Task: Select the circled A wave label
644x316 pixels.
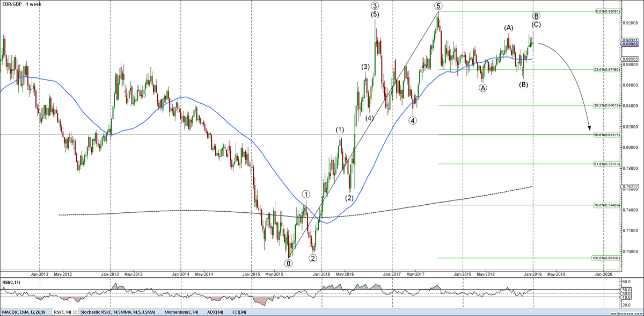Action: click(483, 89)
